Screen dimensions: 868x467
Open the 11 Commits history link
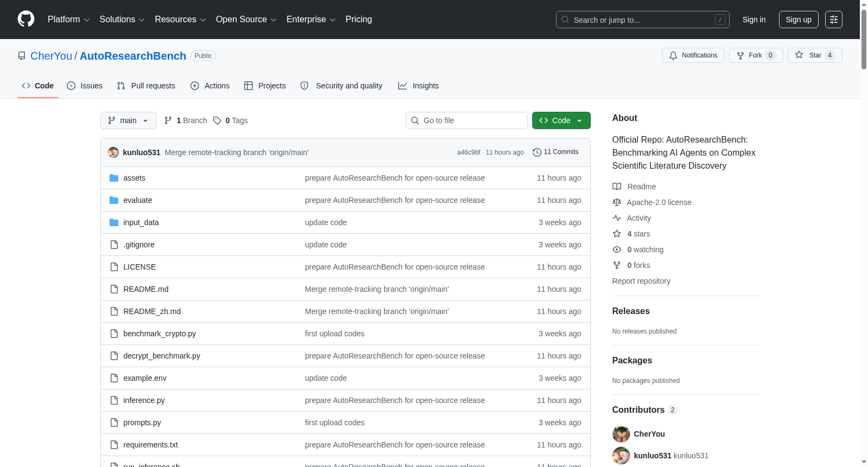click(x=556, y=152)
